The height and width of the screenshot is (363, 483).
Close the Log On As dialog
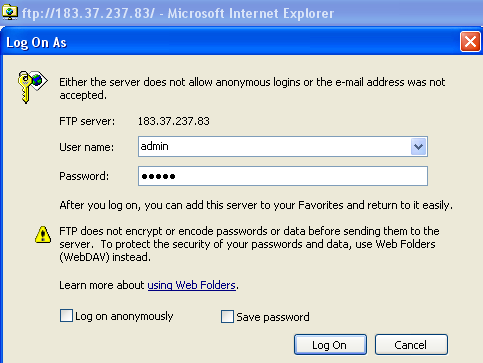pos(470,42)
